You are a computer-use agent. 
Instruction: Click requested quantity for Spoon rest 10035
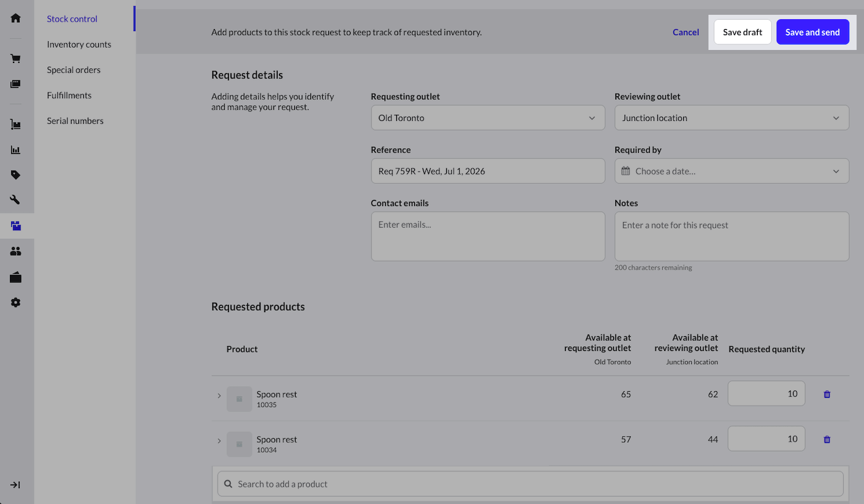click(x=766, y=394)
